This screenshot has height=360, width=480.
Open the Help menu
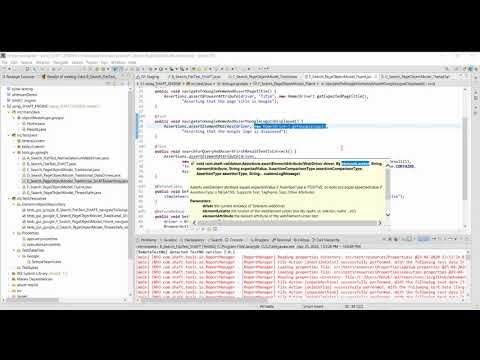pyautogui.click(x=132, y=62)
